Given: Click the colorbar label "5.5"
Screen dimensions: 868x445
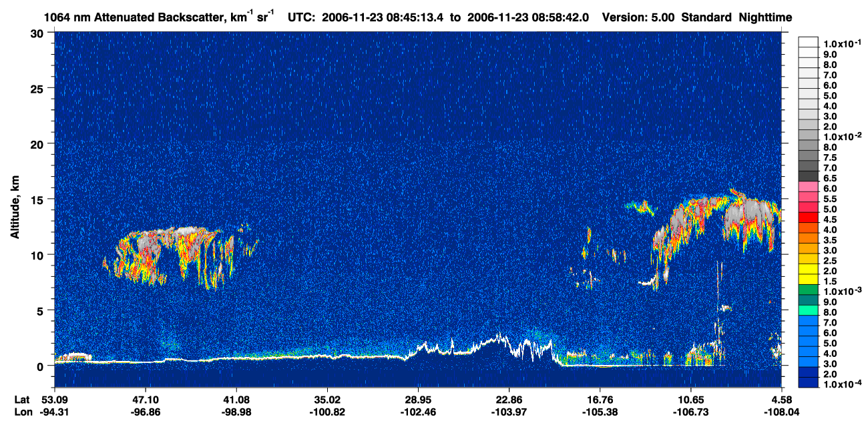Looking at the screenshot, I should click(x=829, y=198).
